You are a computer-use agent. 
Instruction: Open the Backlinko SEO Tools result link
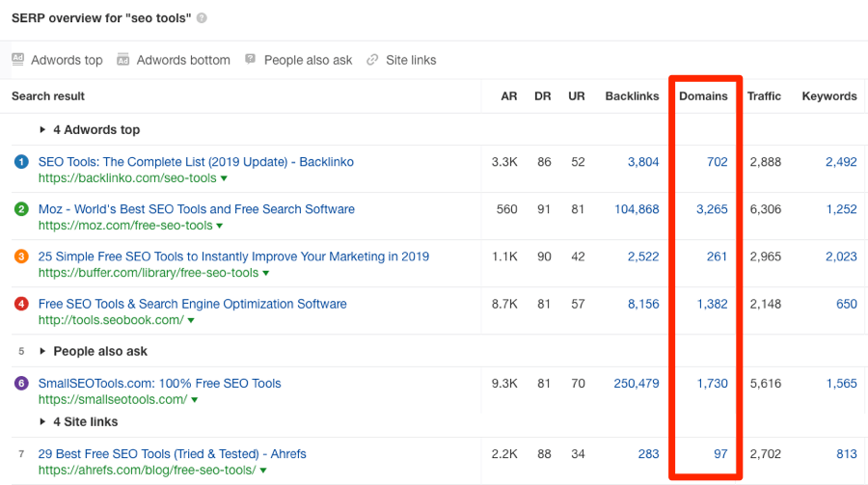click(x=196, y=162)
